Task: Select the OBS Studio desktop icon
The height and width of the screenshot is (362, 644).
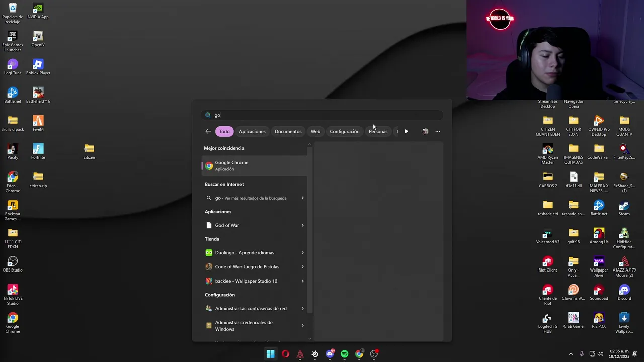Action: pyautogui.click(x=13, y=264)
